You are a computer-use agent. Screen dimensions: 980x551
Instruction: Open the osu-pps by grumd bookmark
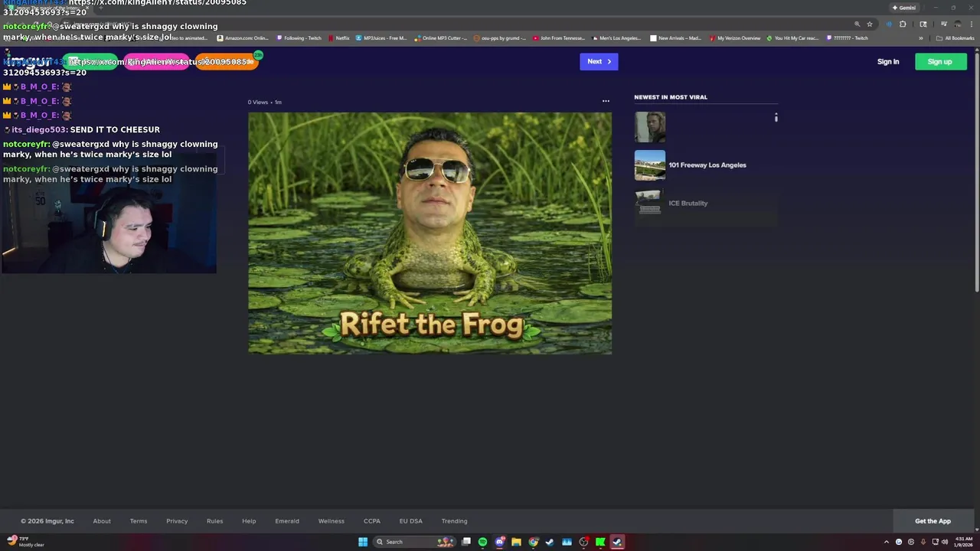[x=499, y=37]
